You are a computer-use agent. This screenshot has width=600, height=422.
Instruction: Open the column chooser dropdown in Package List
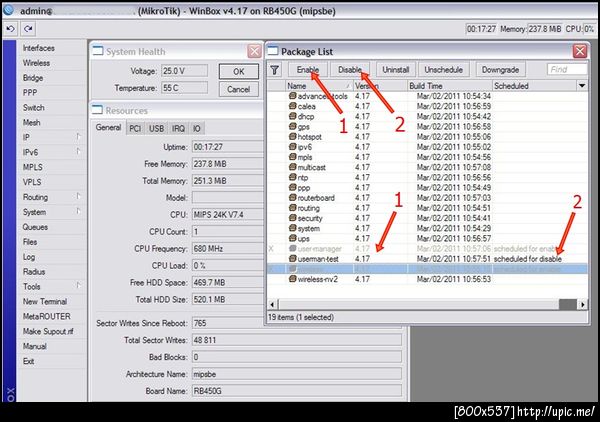582,86
